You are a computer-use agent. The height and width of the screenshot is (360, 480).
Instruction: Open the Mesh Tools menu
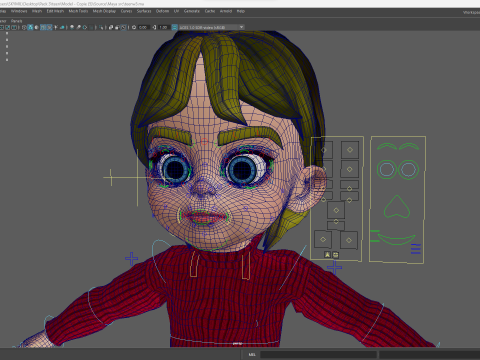[x=78, y=11]
